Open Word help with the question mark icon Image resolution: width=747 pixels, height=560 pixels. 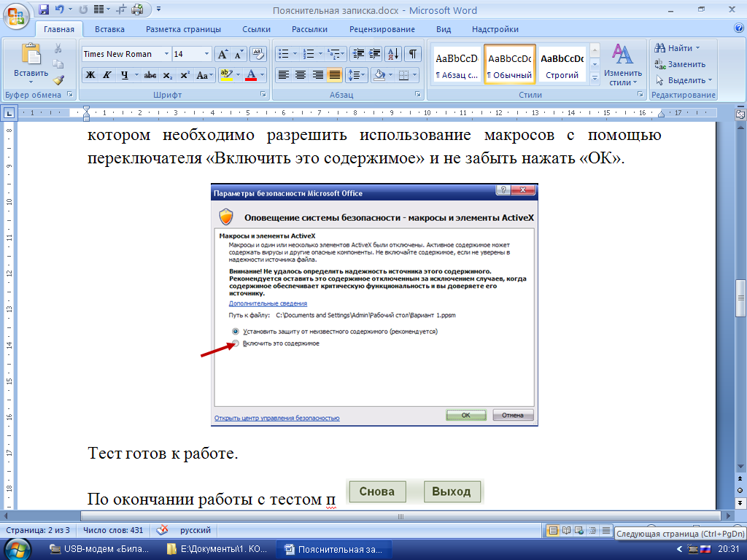pyautogui.click(x=739, y=28)
